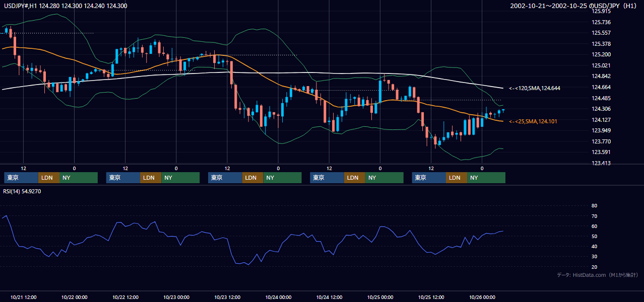
Task: Click price axis label 125.021
Action: (601, 65)
